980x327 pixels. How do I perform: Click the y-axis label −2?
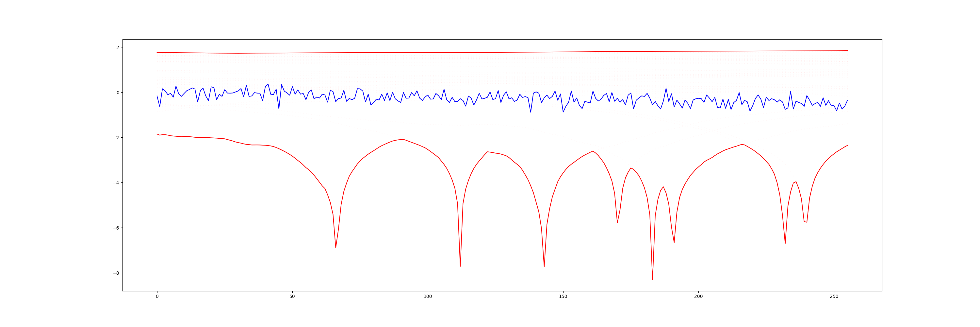tap(116, 138)
